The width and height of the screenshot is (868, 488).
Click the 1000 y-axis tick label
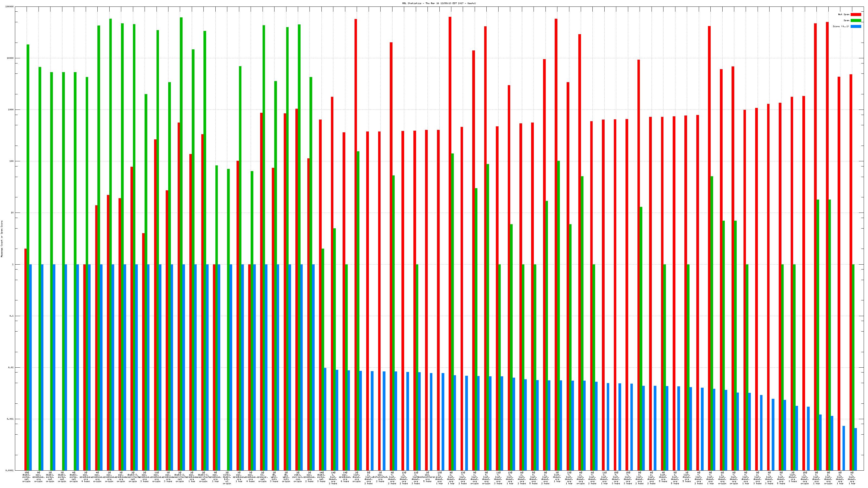pos(11,110)
